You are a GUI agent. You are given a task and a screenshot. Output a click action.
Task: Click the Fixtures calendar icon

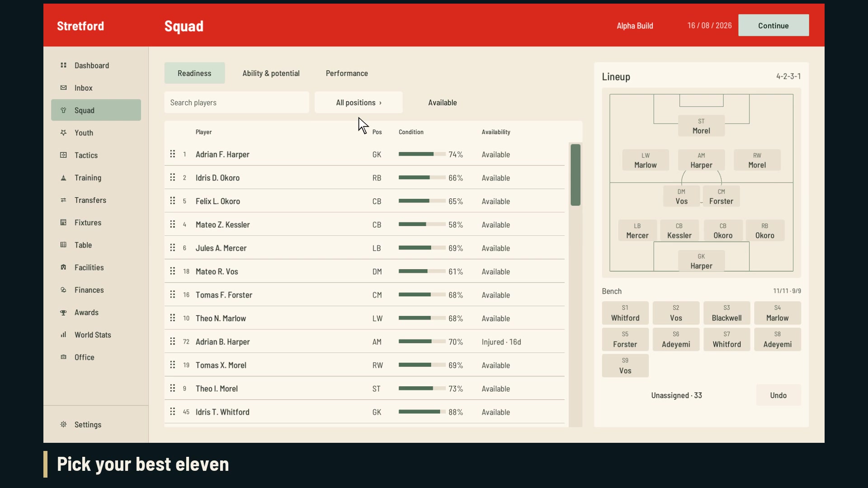[63, 222]
